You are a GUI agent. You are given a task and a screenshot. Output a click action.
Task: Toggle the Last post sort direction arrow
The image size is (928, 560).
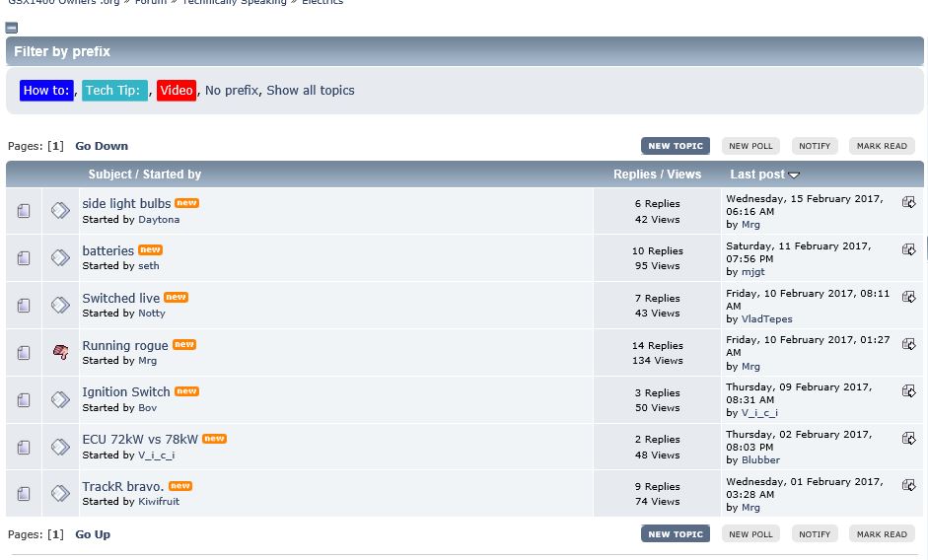[x=794, y=175]
